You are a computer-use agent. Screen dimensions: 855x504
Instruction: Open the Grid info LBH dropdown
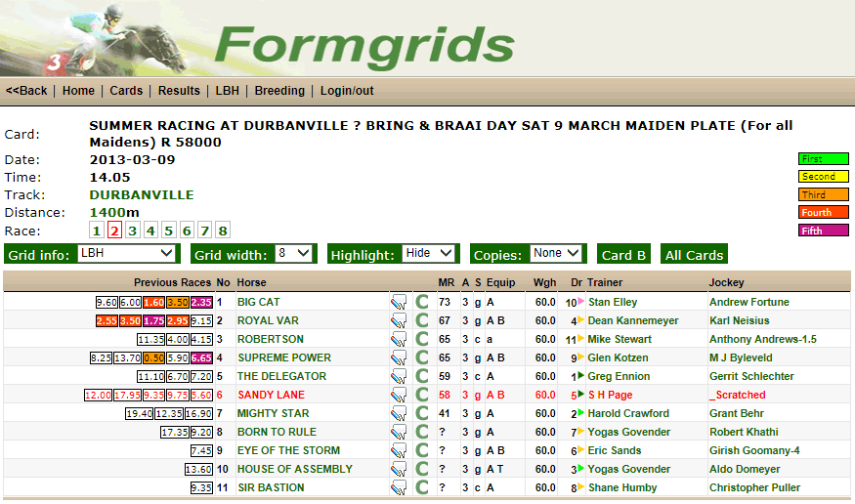tap(126, 253)
